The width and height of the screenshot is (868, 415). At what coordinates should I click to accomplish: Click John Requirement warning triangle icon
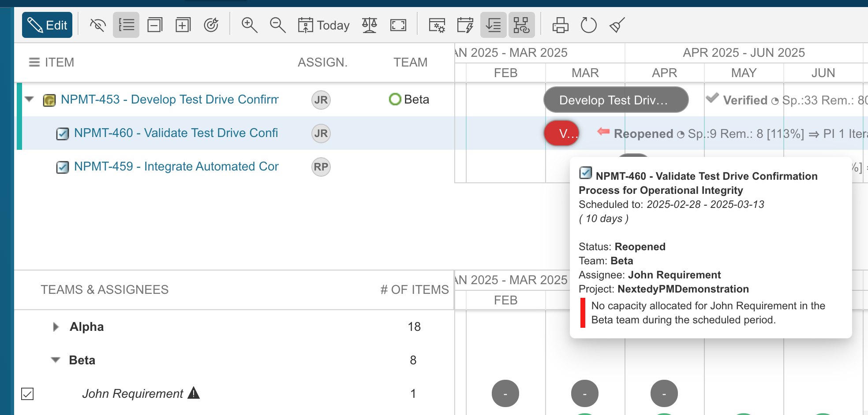pos(194,393)
